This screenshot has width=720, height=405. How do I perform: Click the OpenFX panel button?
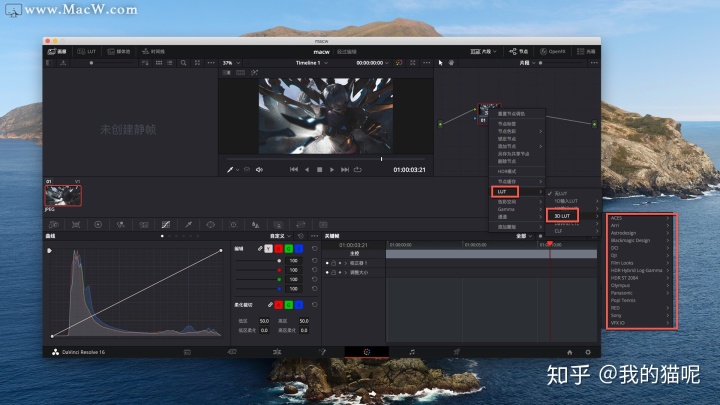(x=553, y=51)
